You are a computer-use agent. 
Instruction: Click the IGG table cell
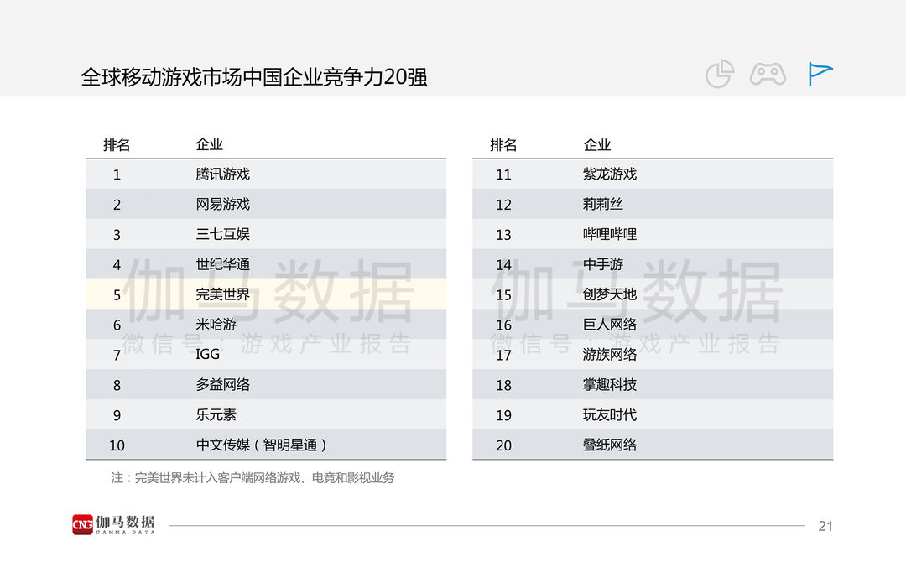tap(207, 354)
